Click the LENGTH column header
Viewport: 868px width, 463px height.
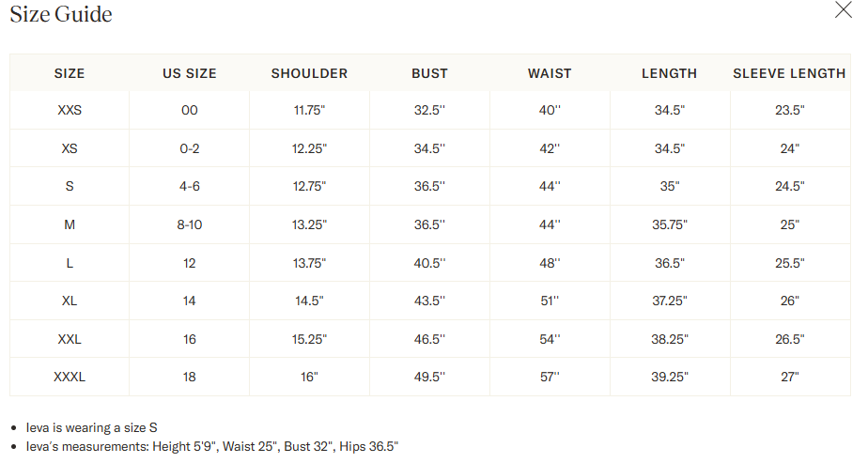click(669, 73)
